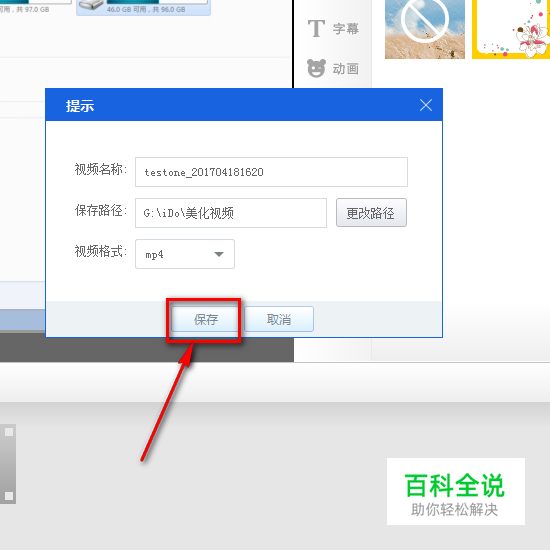The width and height of the screenshot is (550, 550).
Task: Click the 保存 save button
Action: [x=205, y=319]
